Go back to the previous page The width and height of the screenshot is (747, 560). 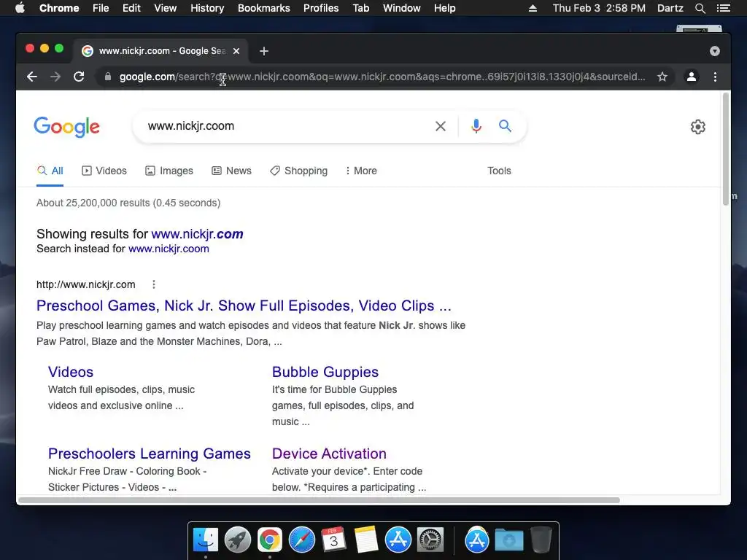[x=32, y=77]
